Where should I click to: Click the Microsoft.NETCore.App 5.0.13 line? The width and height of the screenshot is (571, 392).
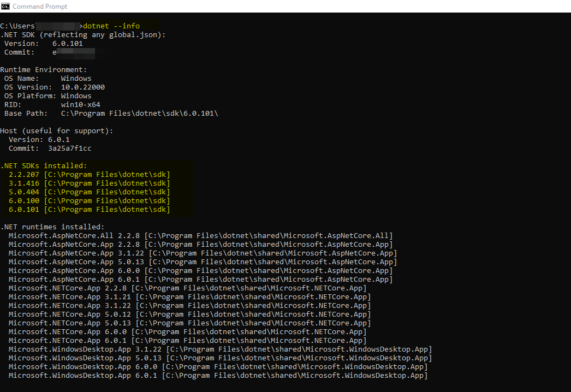pyautogui.click(x=190, y=323)
